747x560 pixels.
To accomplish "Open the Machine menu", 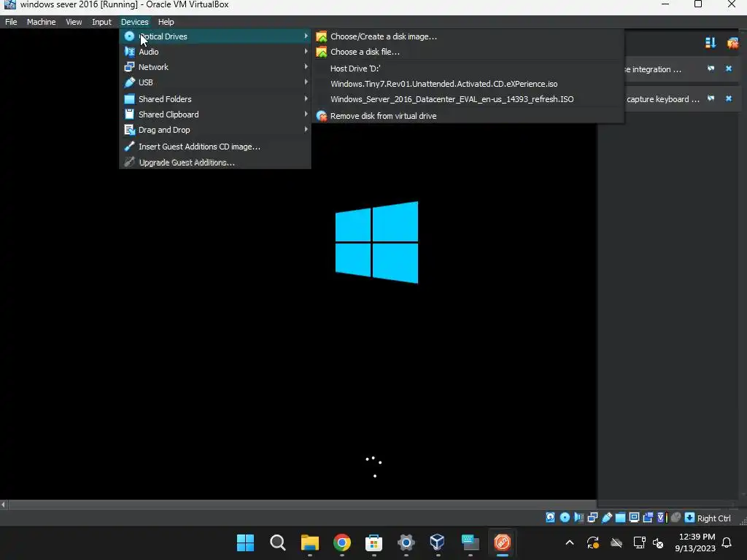I will tap(41, 22).
